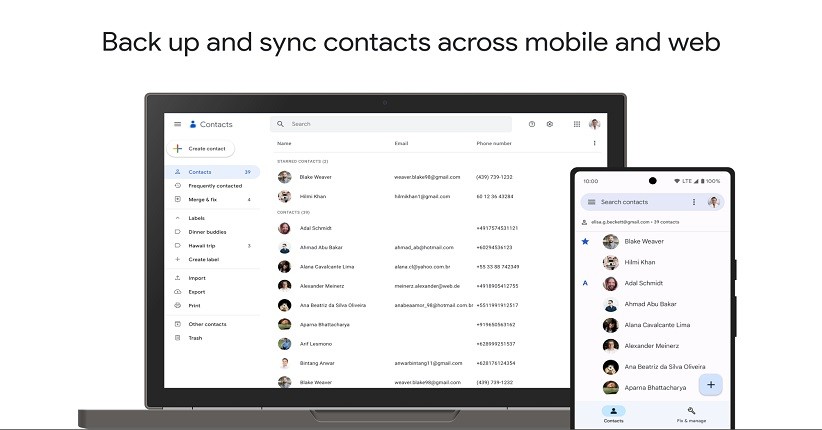This screenshot has height=430, width=822.
Task: Switch to the Fix & manage tab on phone
Action: click(x=691, y=415)
